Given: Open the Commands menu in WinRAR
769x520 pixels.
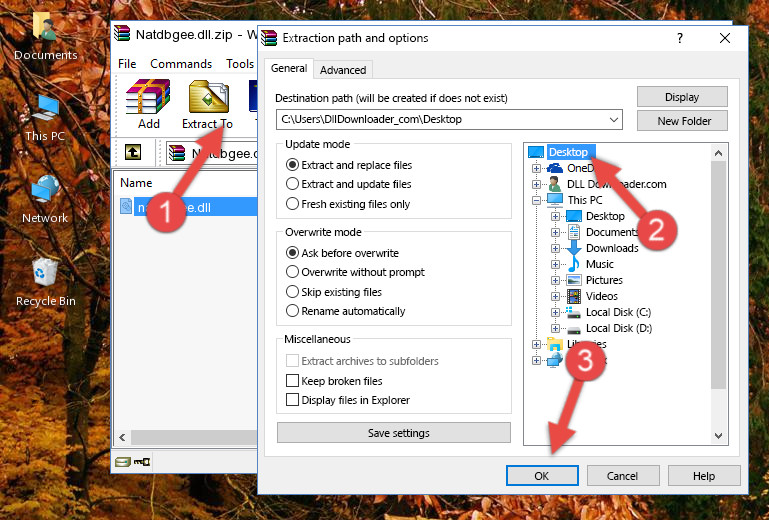Looking at the screenshot, I should pos(181,64).
